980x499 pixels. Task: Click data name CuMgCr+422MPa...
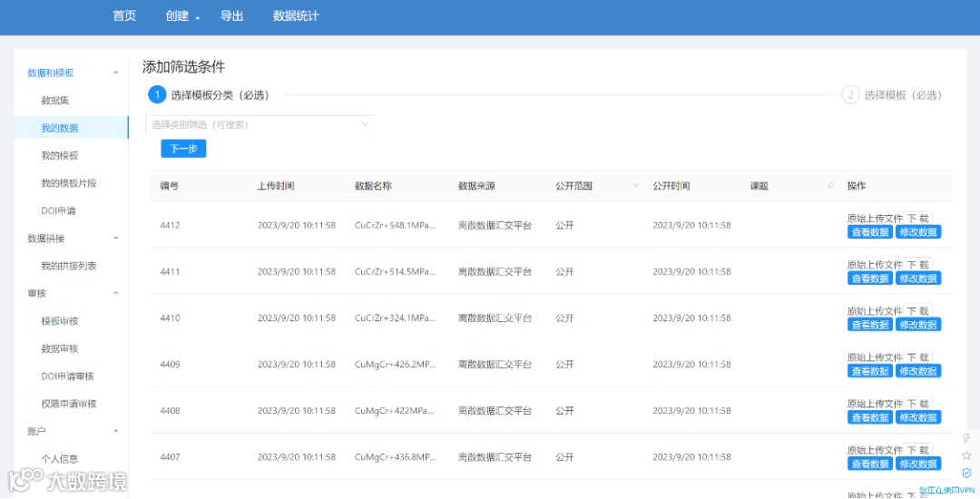click(x=394, y=410)
